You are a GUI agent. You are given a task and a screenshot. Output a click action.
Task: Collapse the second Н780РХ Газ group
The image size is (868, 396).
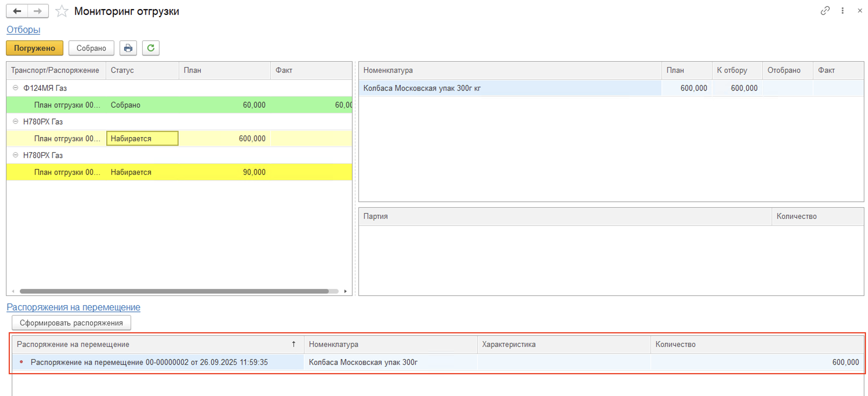pyautogui.click(x=15, y=155)
